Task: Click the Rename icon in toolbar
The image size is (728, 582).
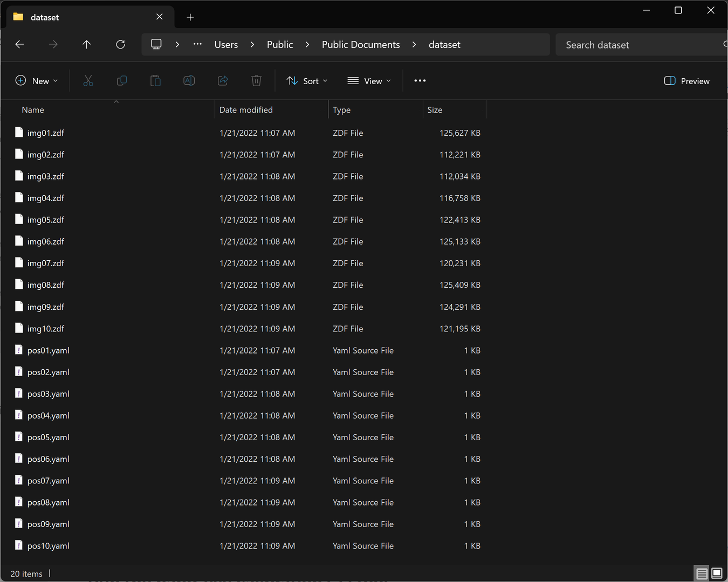Action: pos(189,81)
